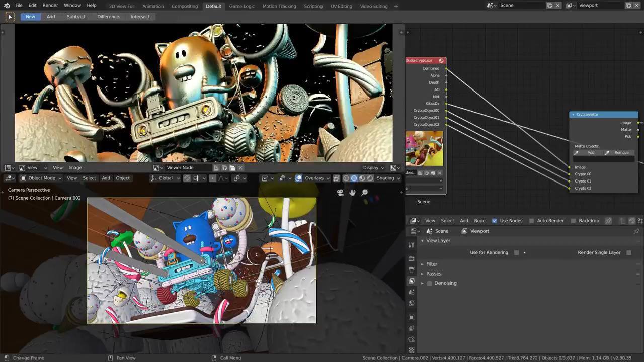Open the File menu
Image resolution: width=644 pixels, height=362 pixels.
pyautogui.click(x=19, y=5)
